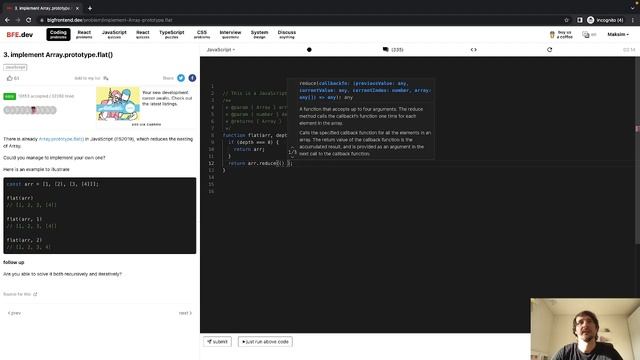
Task: Go to the prev problem
Action: 14,313
